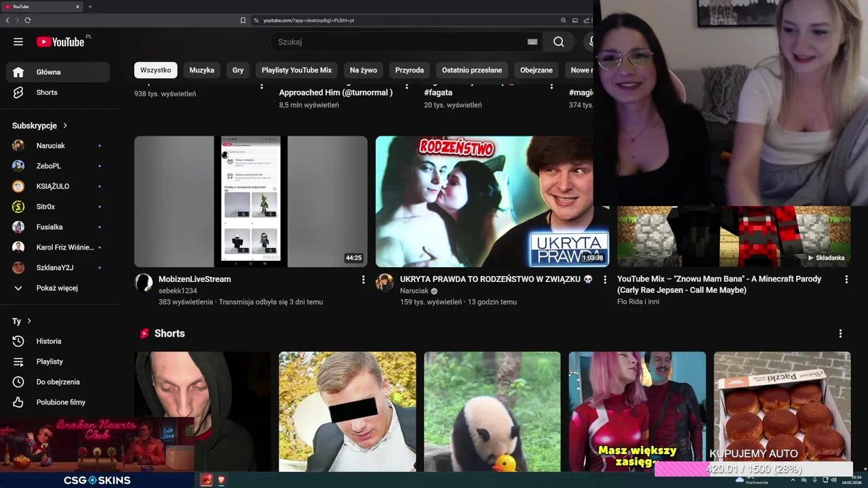Open the on-screen keyboard in search box

click(532, 42)
